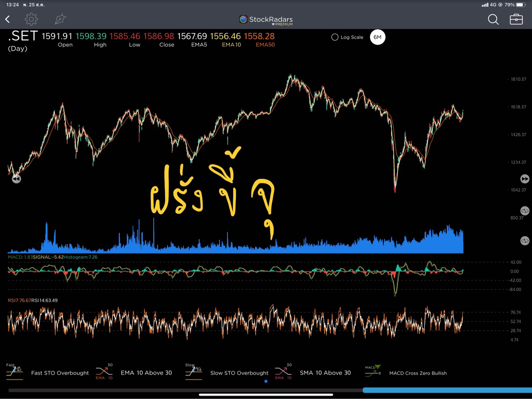Enable the Log Scale radio option
Viewport: 532px width, 399px height.
334,37
